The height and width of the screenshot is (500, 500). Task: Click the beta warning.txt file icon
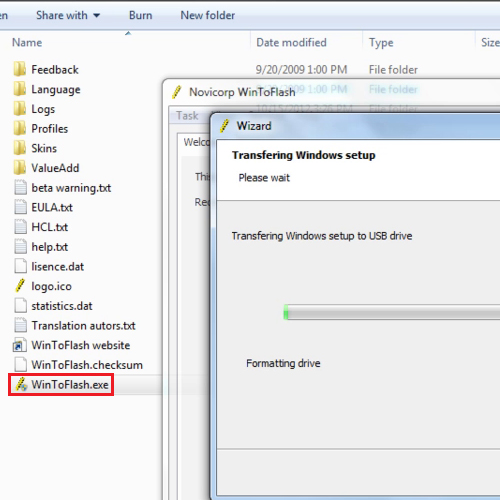coord(20,187)
